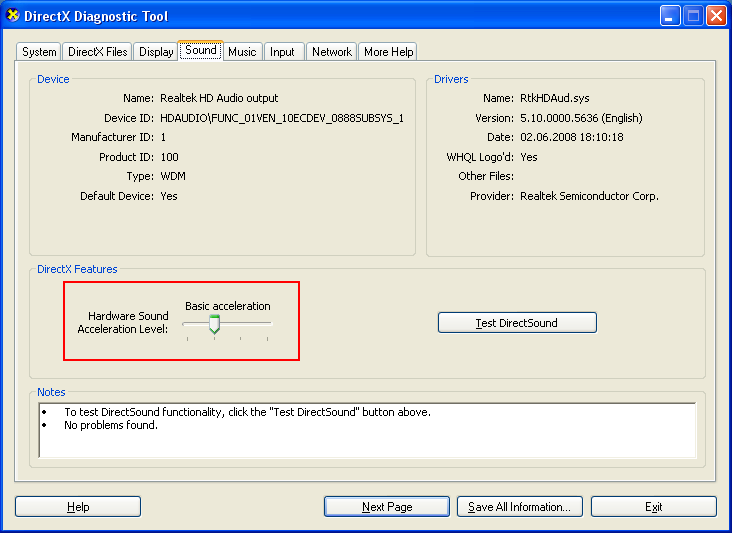
Task: Open the Network tab
Action: (x=332, y=51)
